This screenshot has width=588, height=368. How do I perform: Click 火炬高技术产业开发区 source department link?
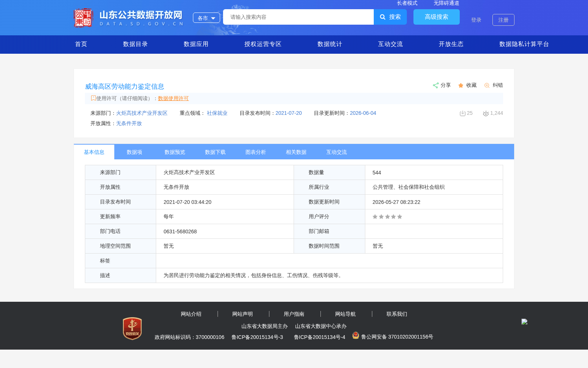142,113
